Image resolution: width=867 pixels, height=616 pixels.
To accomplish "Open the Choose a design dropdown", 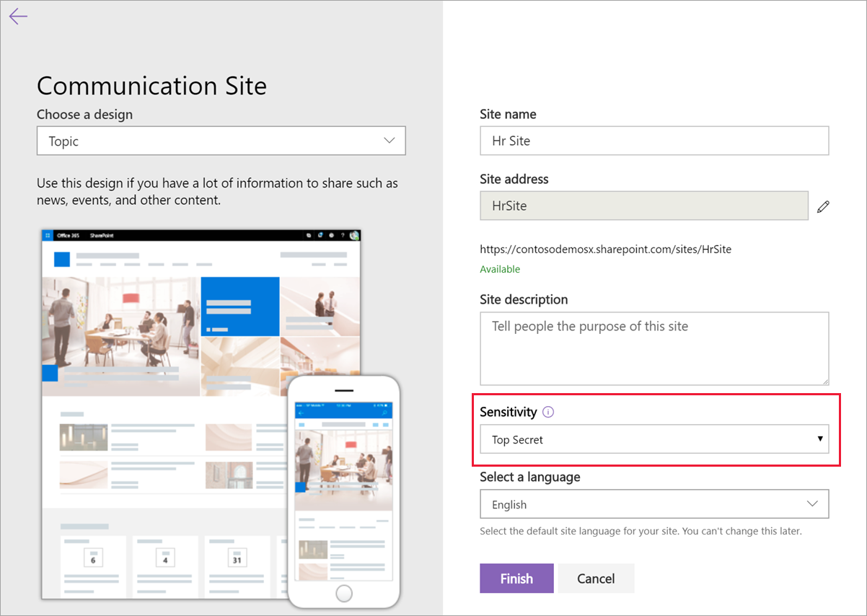I will coord(221,140).
